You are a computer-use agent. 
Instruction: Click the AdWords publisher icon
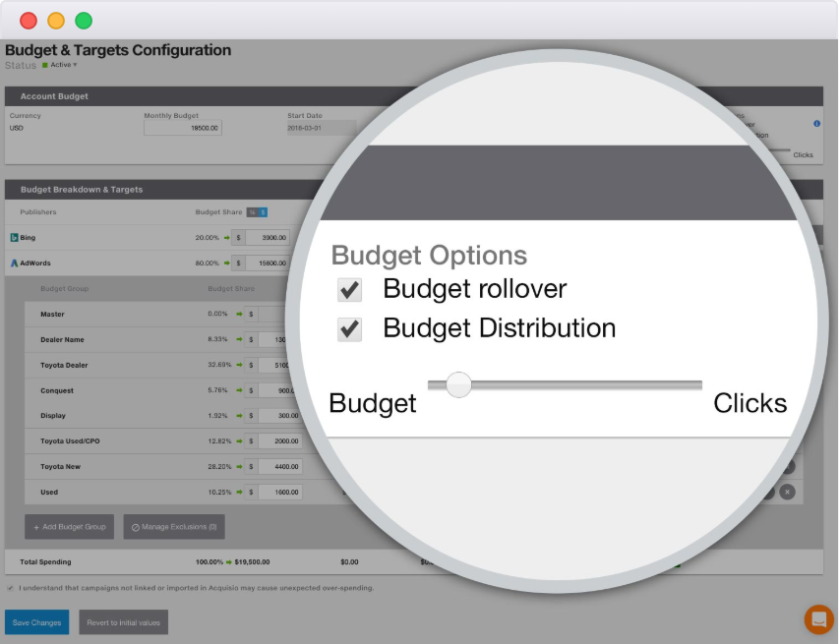(14, 263)
